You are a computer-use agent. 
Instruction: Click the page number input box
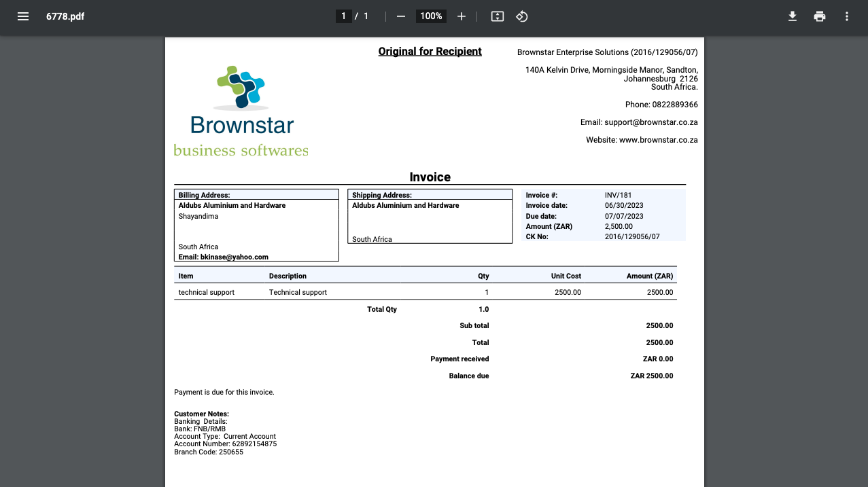click(343, 16)
